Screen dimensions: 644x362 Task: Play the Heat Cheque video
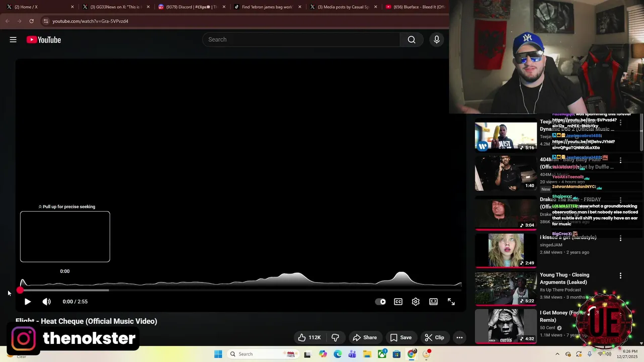(x=28, y=302)
